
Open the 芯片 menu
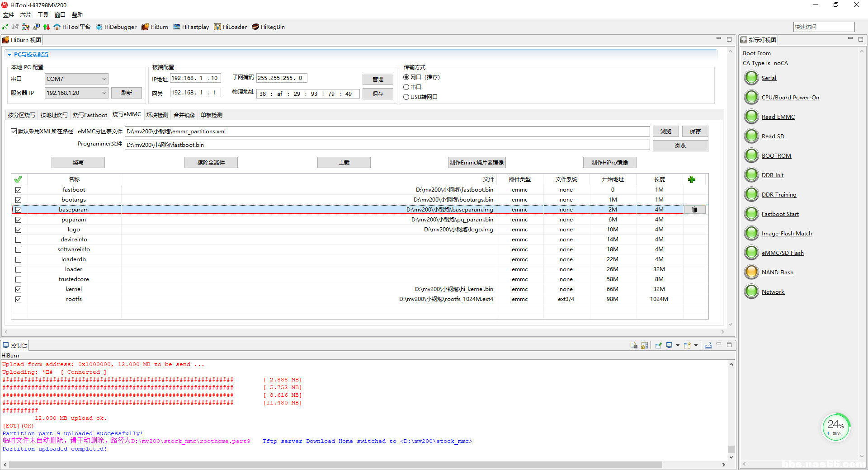click(x=25, y=15)
